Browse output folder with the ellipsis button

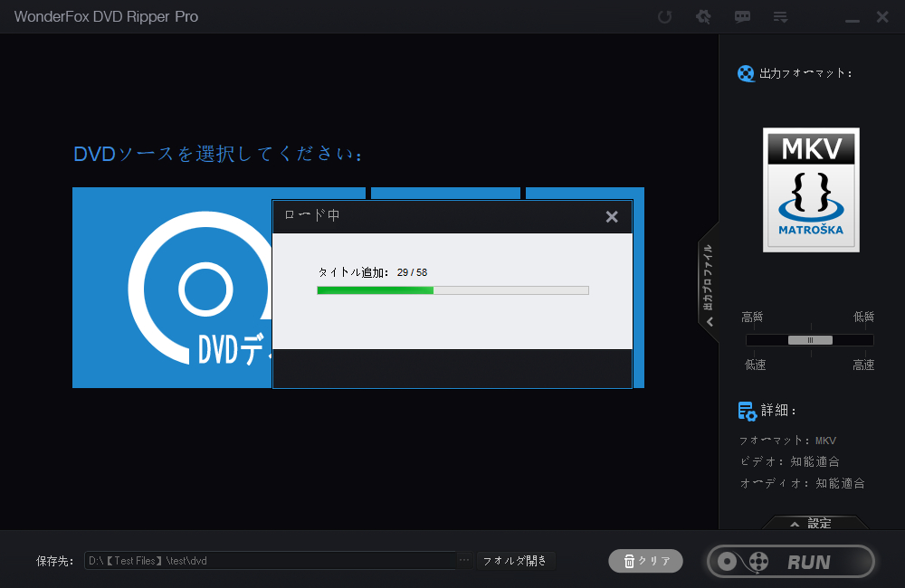click(464, 560)
